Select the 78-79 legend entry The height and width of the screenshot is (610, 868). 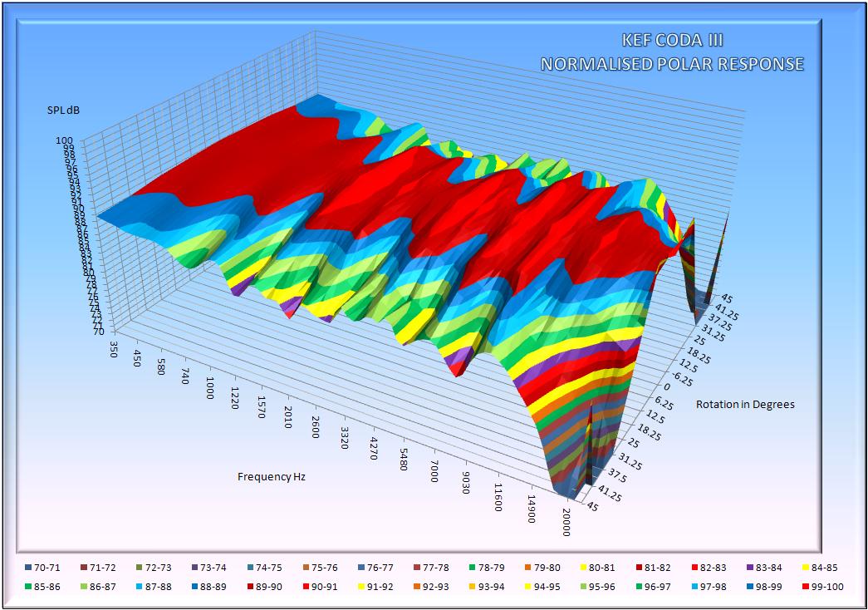pos(487,568)
